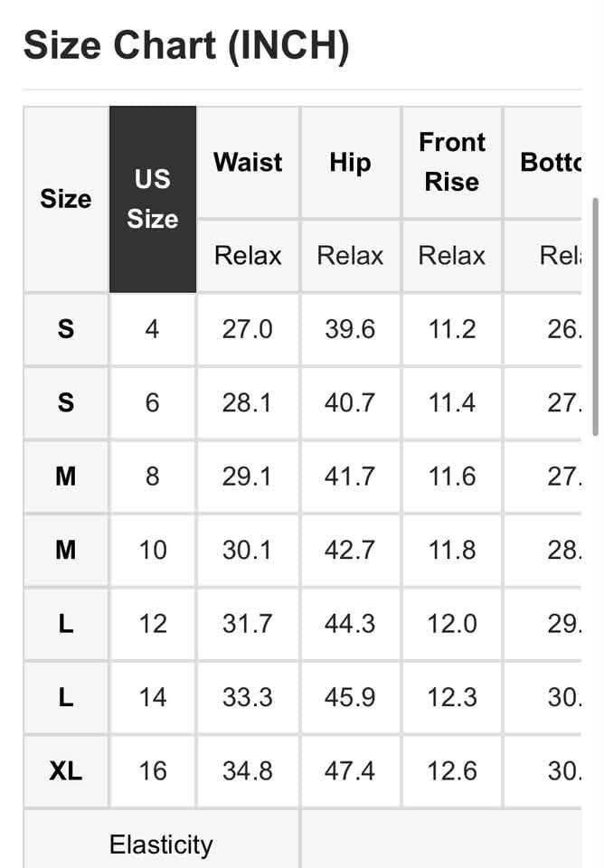Viewport: 604px width, 868px height.
Task: Click the Elasticity row label
Action: 161,844
